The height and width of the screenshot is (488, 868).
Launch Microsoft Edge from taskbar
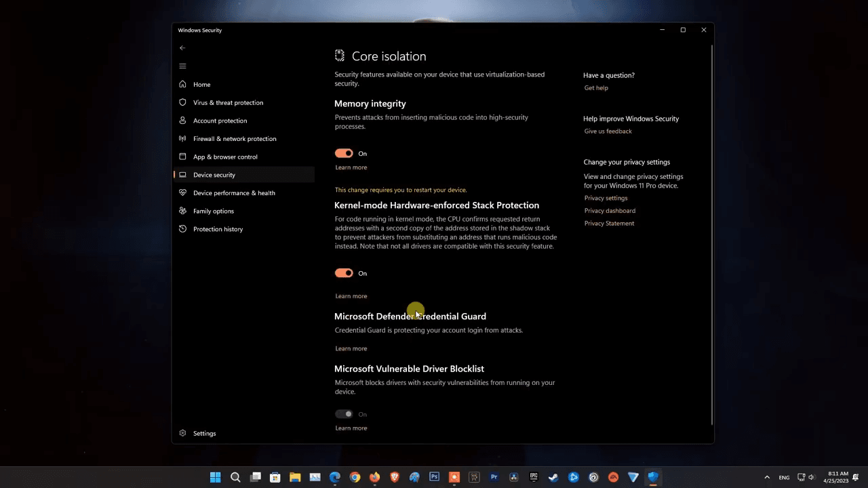pyautogui.click(x=335, y=477)
